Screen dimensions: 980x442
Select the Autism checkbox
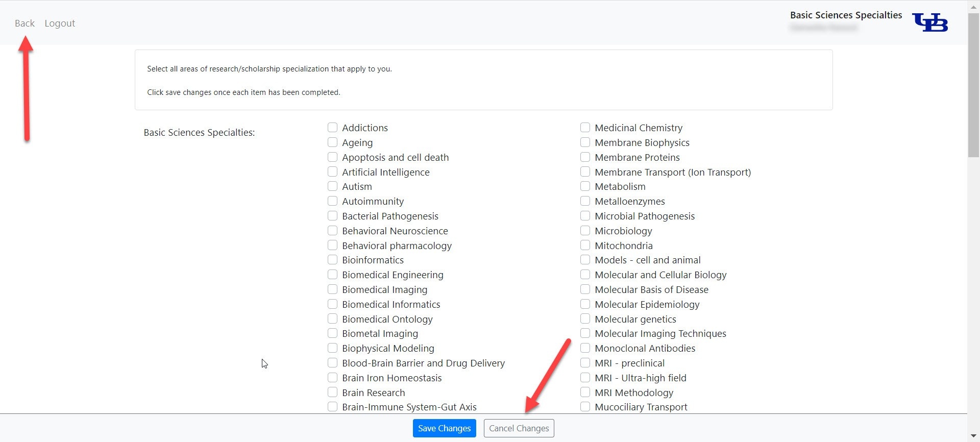coord(333,186)
